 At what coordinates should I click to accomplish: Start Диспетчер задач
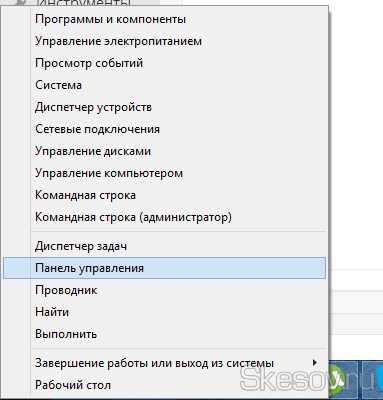tap(164, 246)
